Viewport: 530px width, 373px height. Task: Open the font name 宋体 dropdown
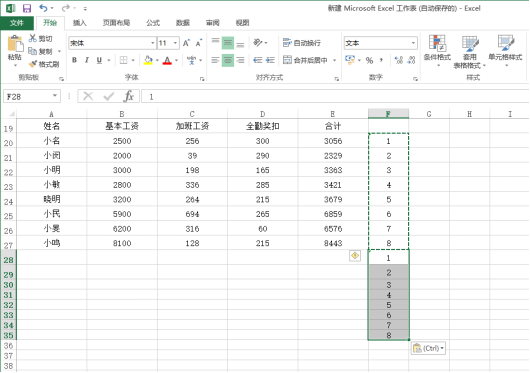point(152,43)
